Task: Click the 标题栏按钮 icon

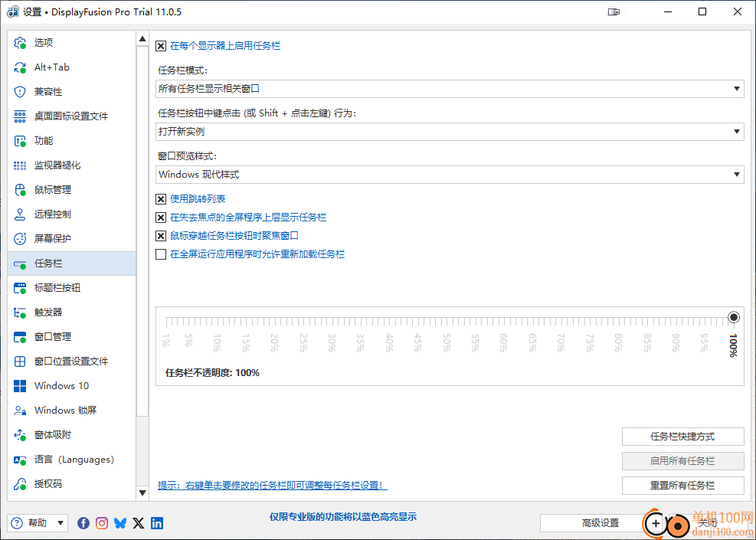Action: 20,288
